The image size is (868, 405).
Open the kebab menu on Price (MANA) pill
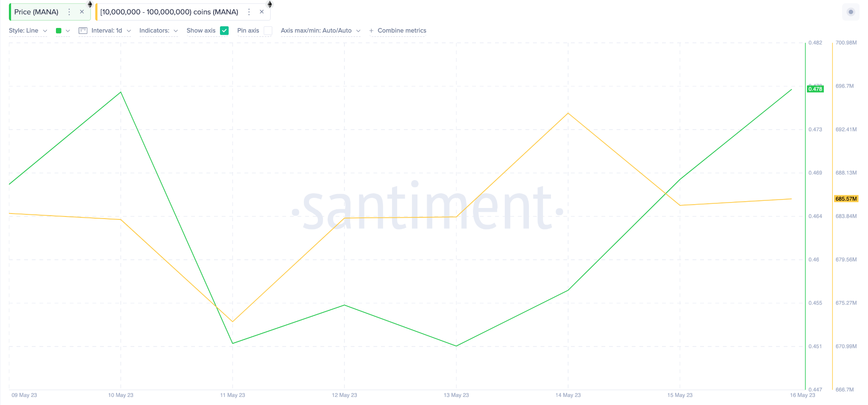(69, 12)
